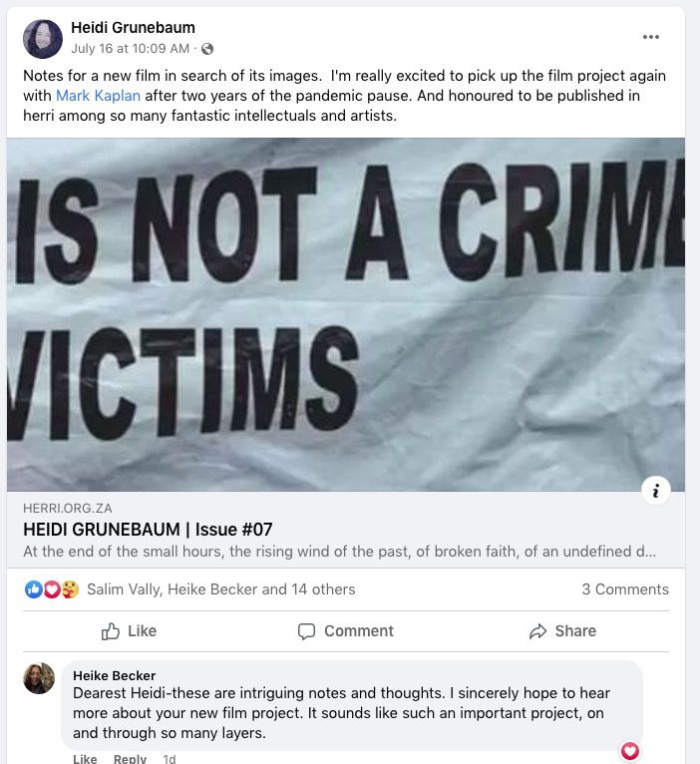Click Heike Becker's comment avatar
700x764 pixels.
click(x=39, y=678)
